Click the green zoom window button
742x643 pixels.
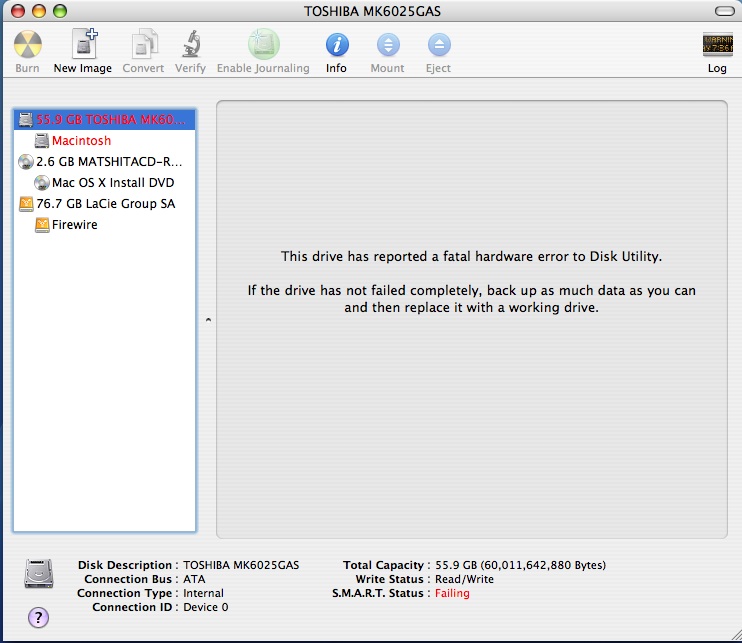pos(60,10)
